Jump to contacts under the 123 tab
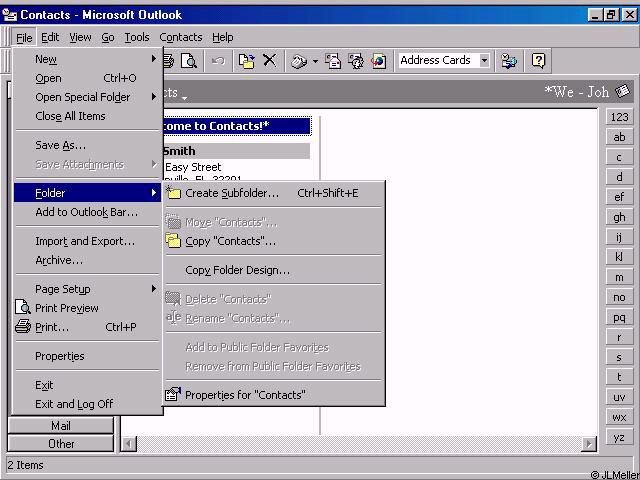640x480 pixels. tap(619, 117)
